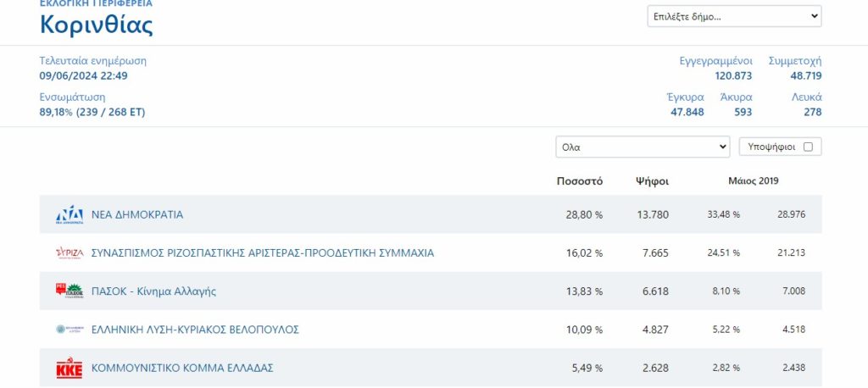This screenshot has height=388, width=868.
Task: Click the 10,09 % percentage cell
Action: click(x=584, y=330)
